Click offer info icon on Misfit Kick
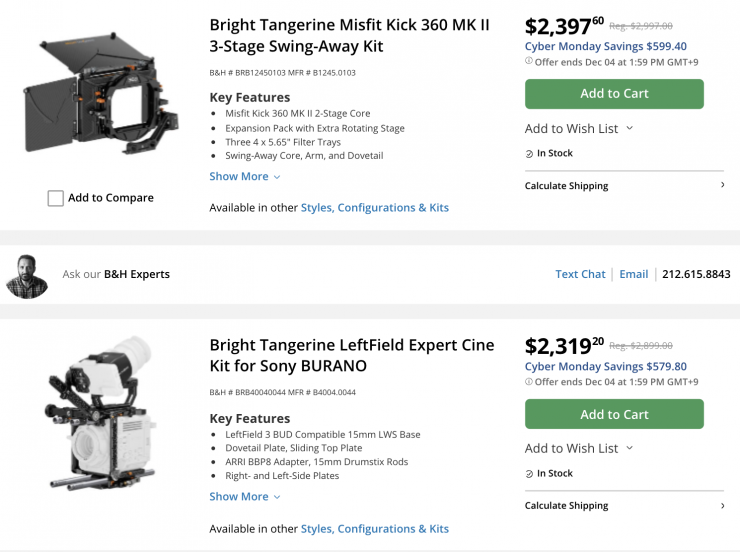Viewport: 740px width, 552px height. (529, 61)
